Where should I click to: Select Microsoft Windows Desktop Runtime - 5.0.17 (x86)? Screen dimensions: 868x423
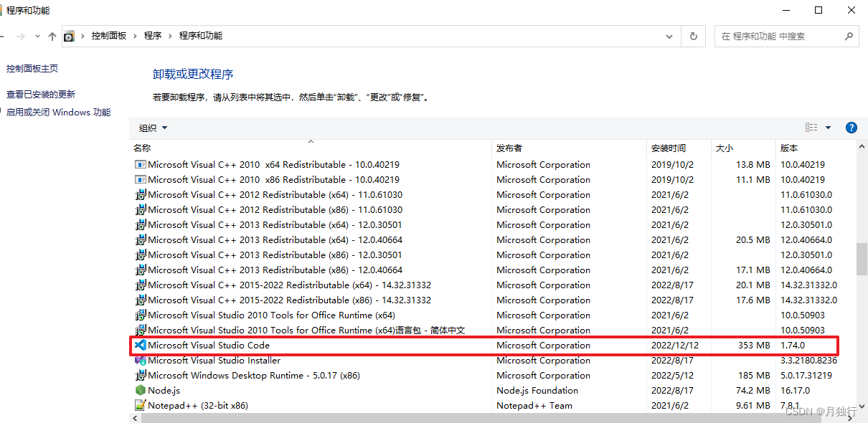pos(254,376)
